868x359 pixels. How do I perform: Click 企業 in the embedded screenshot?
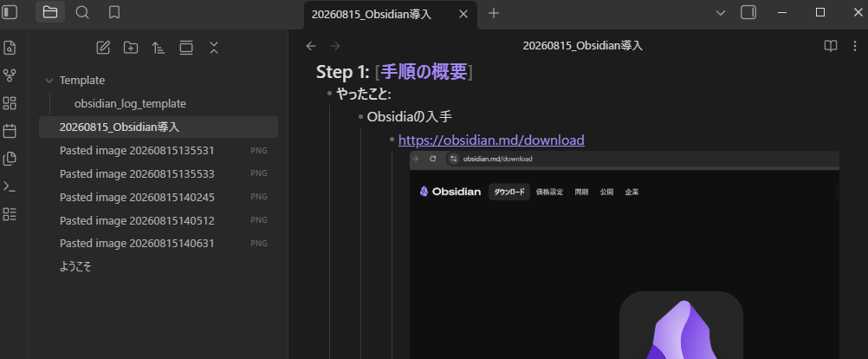(632, 193)
